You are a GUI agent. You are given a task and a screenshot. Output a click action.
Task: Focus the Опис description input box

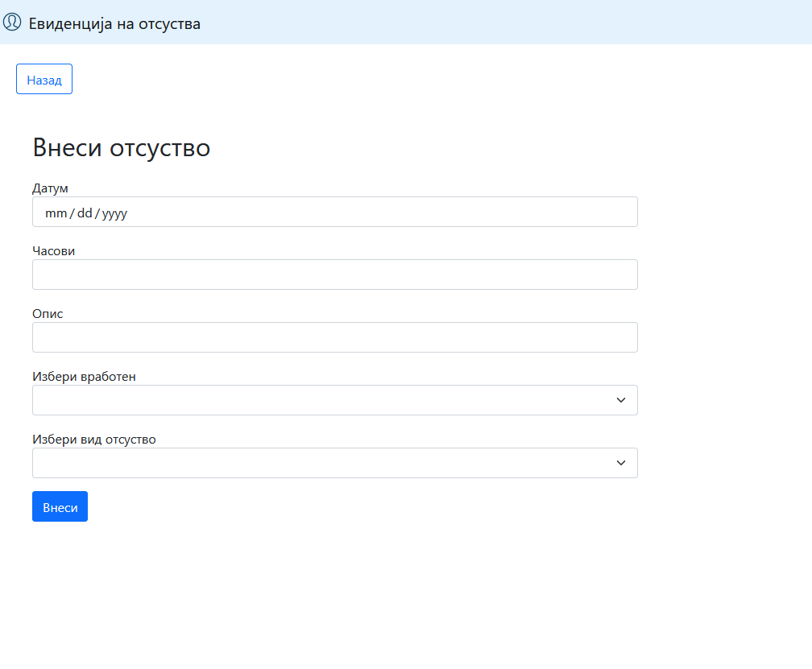(334, 338)
